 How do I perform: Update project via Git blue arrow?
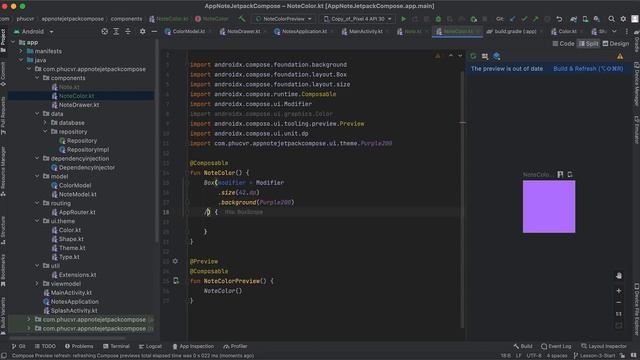pyautogui.click(x=513, y=19)
